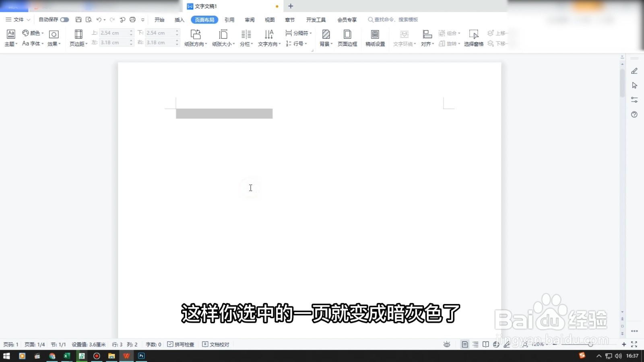The image size is (644, 362).
Task: Click the format painter icon
Action: [122, 19]
